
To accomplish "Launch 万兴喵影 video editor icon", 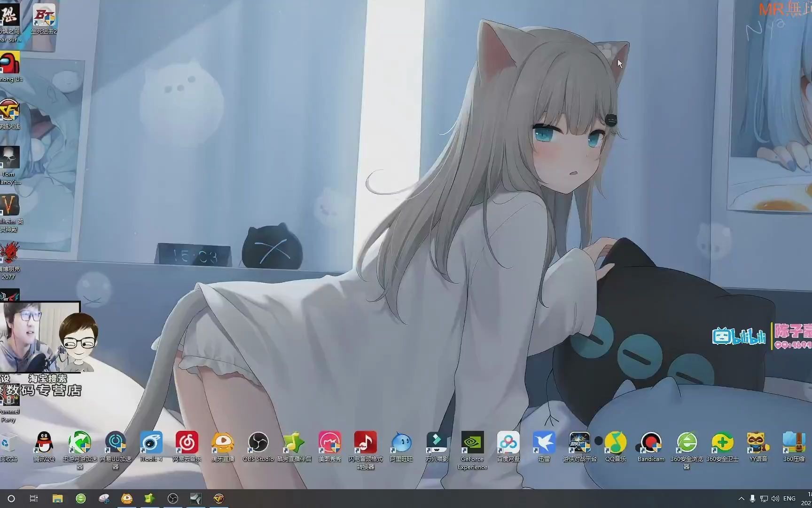I will [x=437, y=446].
